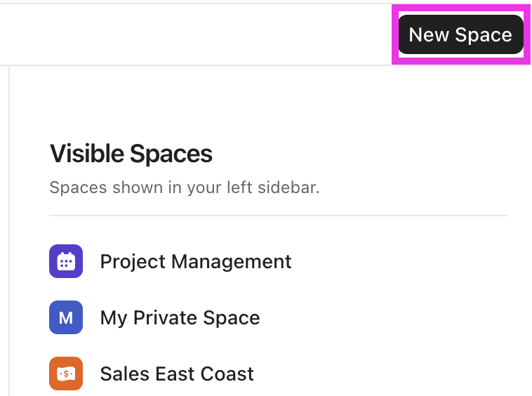532x396 pixels.
Task: Click the empty header area left of New Space
Action: [x=197, y=35]
